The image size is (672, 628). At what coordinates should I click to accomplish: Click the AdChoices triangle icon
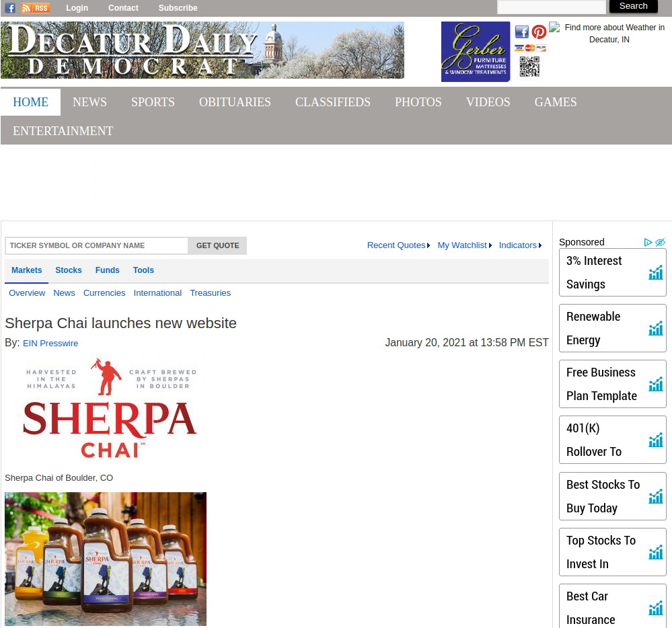648,242
